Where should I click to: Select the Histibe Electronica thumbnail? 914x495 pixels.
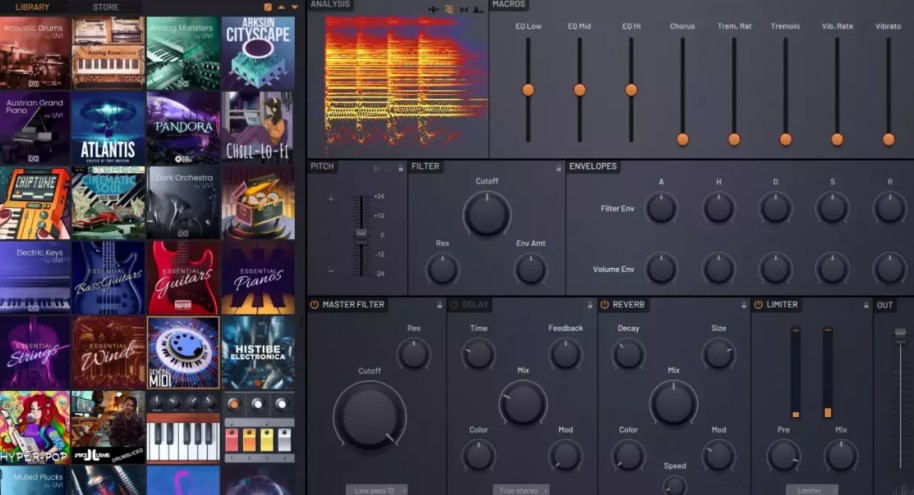[258, 353]
